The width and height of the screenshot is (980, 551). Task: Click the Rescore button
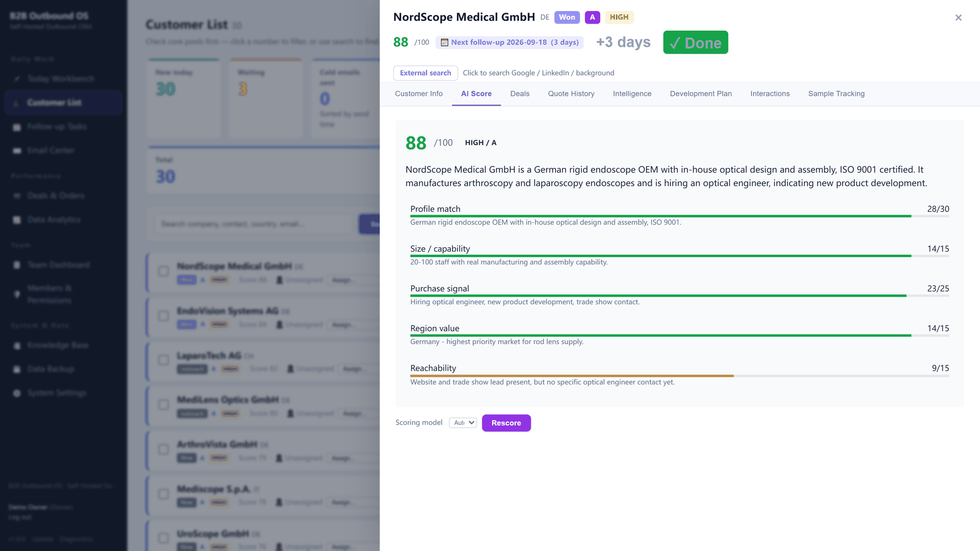(x=506, y=423)
